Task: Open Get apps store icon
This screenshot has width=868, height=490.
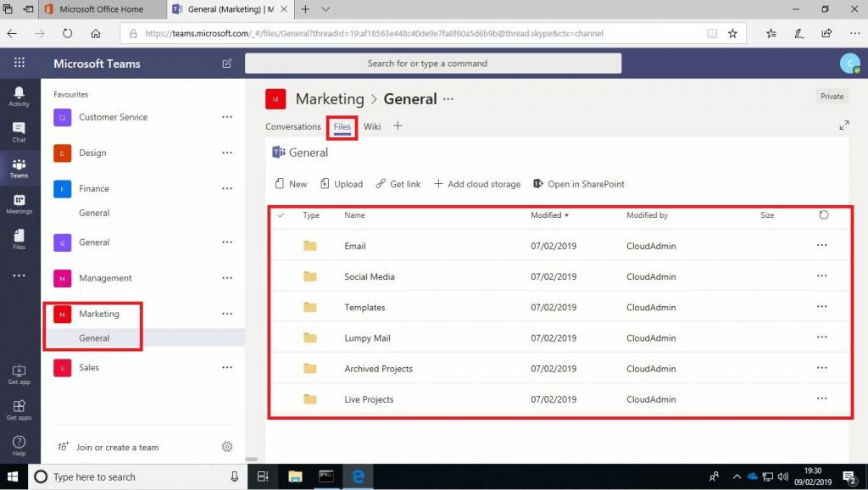Action: tap(19, 410)
